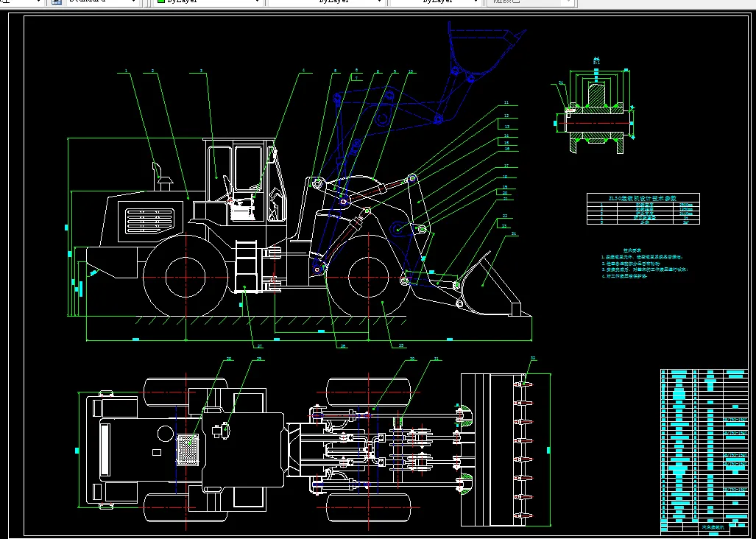Screen dimensions: 756x539
Task: Select the engine hood louver grille in side view
Action: pos(149,222)
